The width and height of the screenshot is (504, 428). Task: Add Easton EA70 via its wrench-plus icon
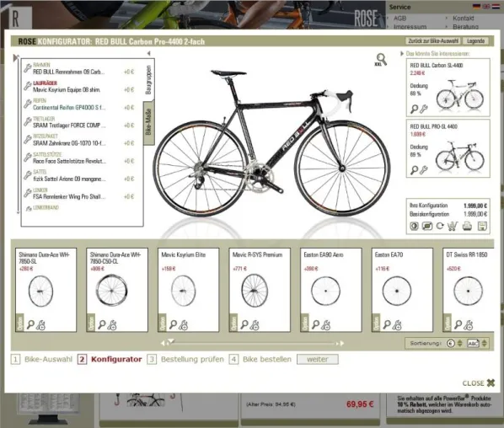coord(397,325)
